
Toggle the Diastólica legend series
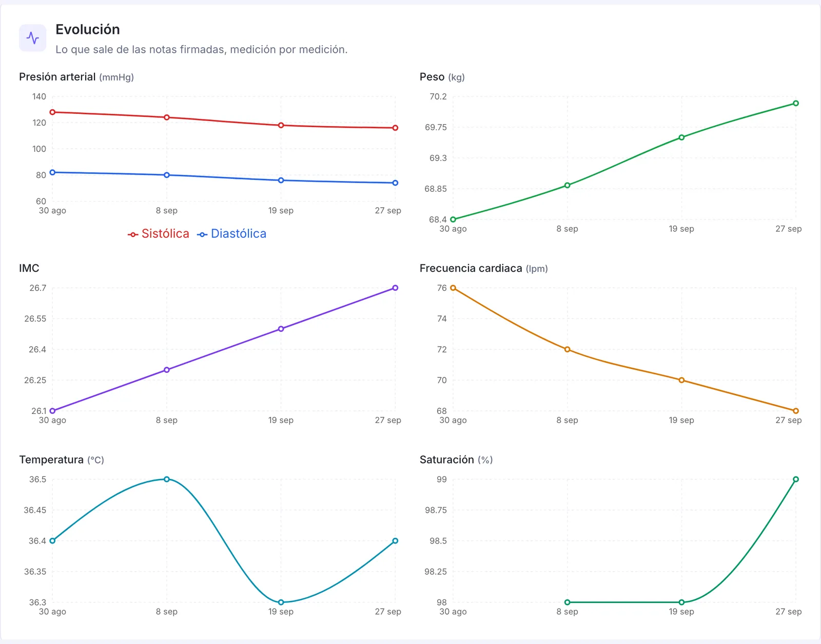[x=232, y=234]
